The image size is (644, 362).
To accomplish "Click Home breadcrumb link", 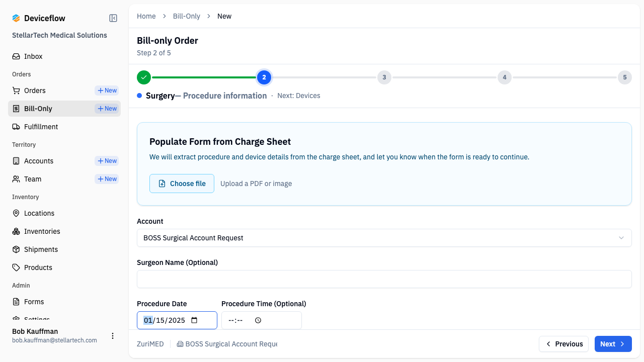I will (x=146, y=16).
